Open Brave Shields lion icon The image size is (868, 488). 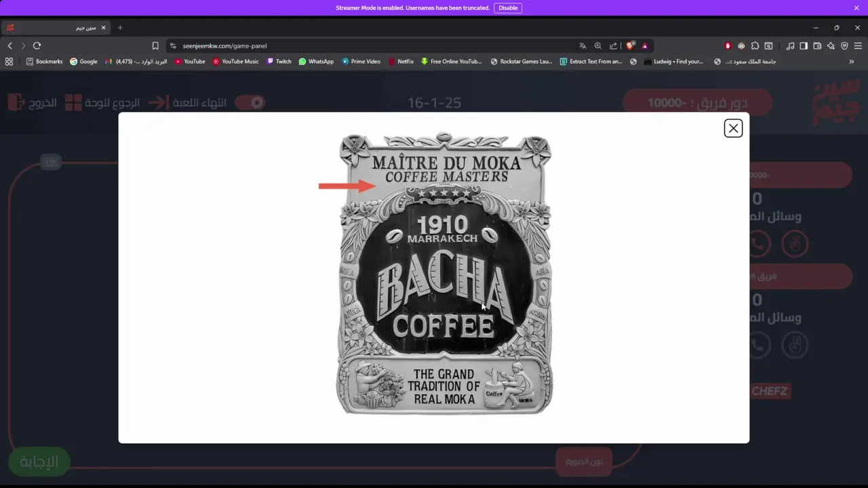coord(630,45)
